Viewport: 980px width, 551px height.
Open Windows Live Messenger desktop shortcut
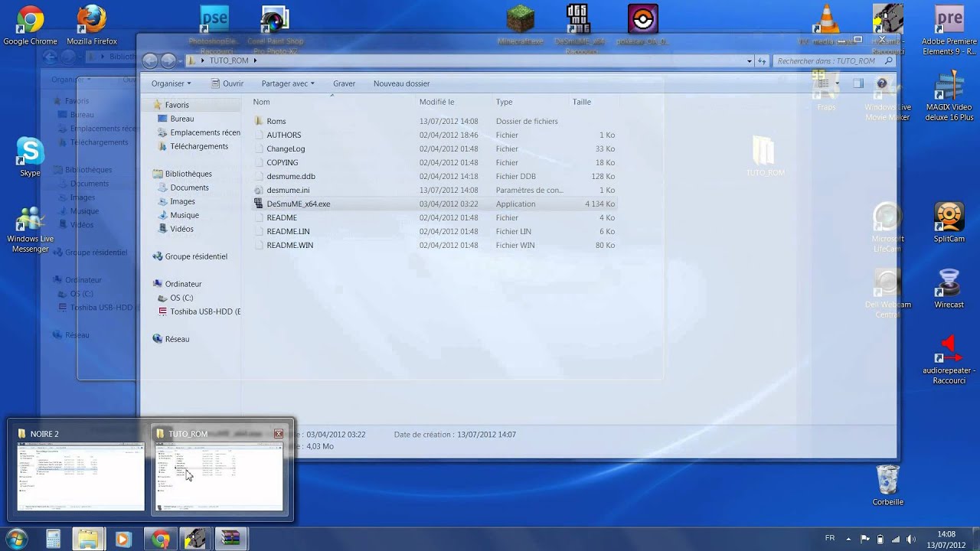(x=30, y=230)
